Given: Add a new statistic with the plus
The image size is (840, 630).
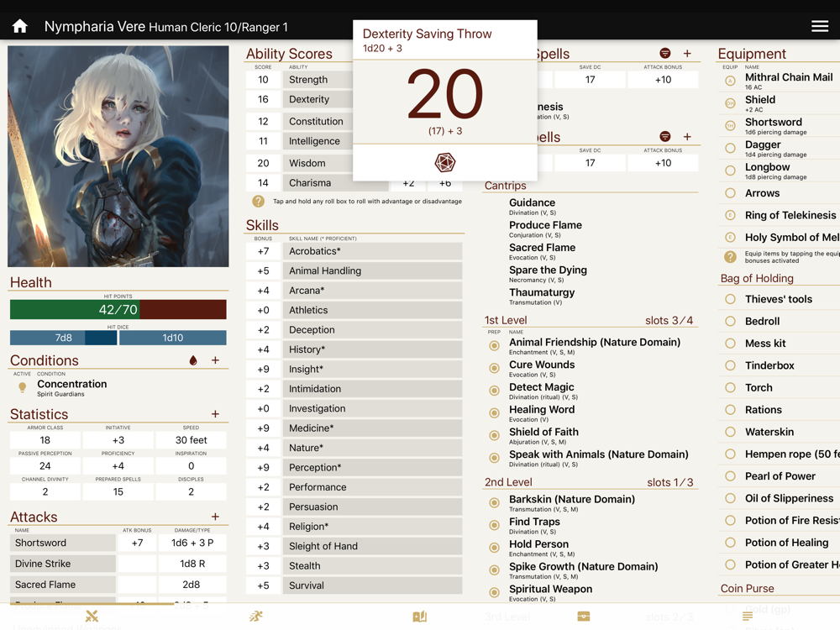Looking at the screenshot, I should point(215,413).
